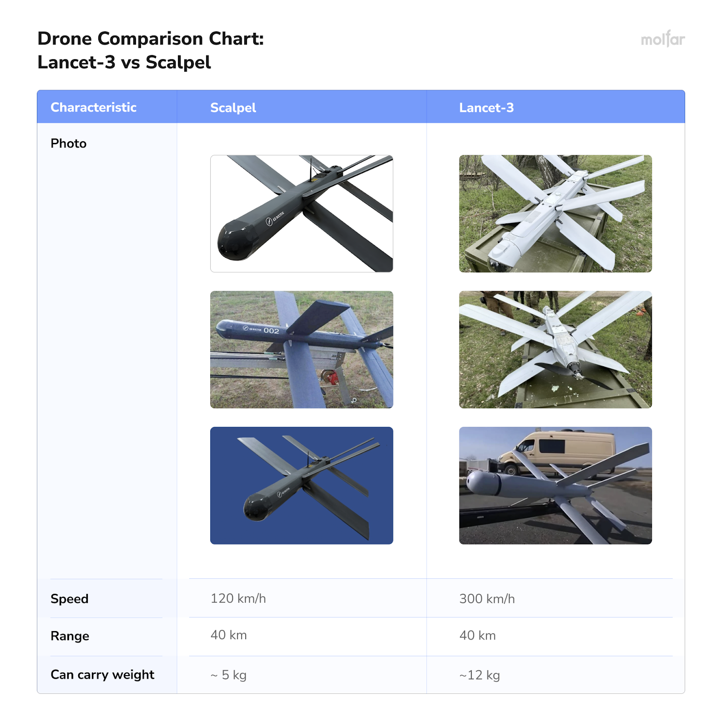Screen dimensions: 722x728
Task: Open Lancet-3 photo near beige van
Action: [555, 485]
